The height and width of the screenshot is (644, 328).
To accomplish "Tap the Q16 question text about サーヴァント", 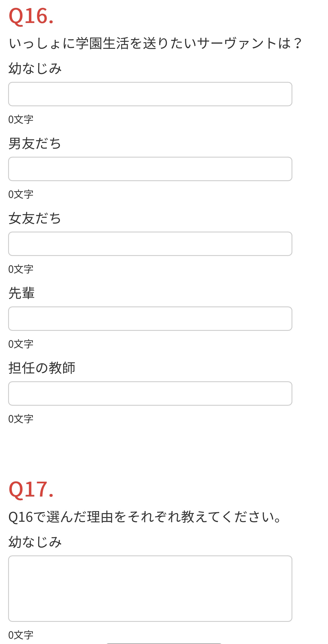I will [x=155, y=44].
